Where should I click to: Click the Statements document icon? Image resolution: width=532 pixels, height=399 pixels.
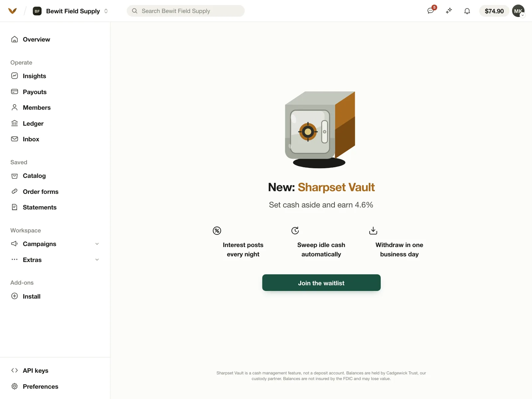15,207
